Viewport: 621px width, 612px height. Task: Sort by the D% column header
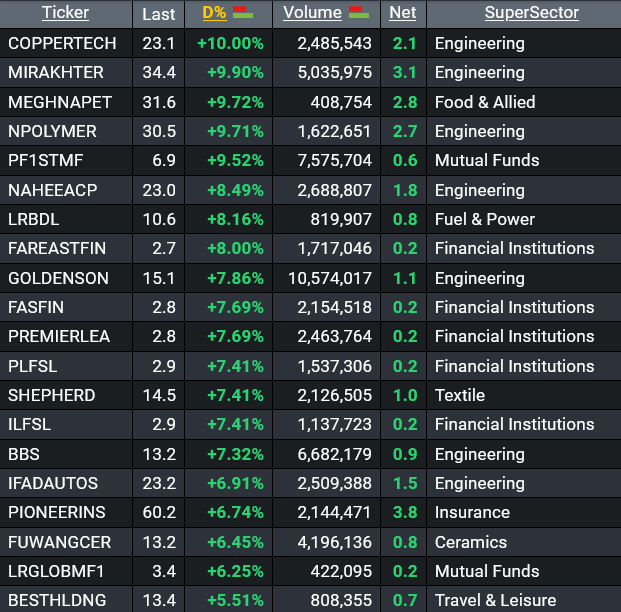click(x=214, y=13)
